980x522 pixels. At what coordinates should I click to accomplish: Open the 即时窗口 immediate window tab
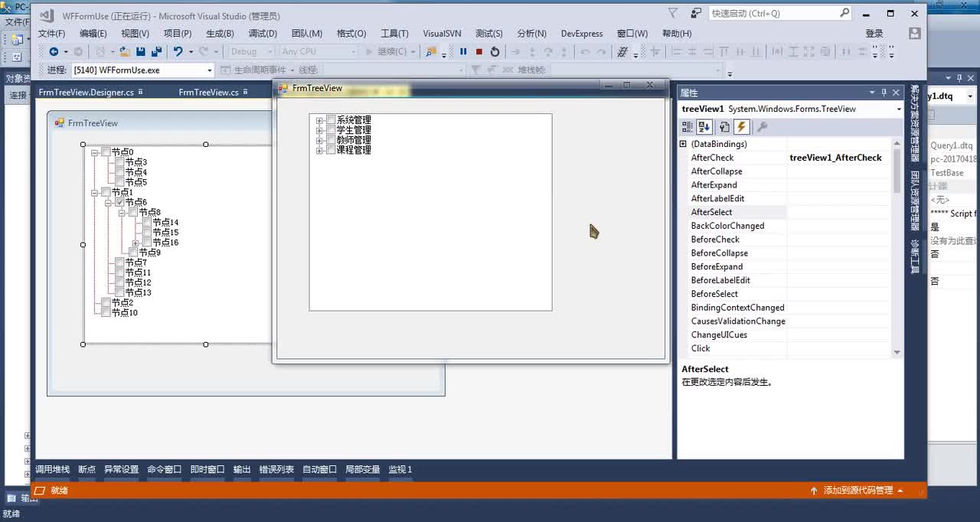coord(207,469)
